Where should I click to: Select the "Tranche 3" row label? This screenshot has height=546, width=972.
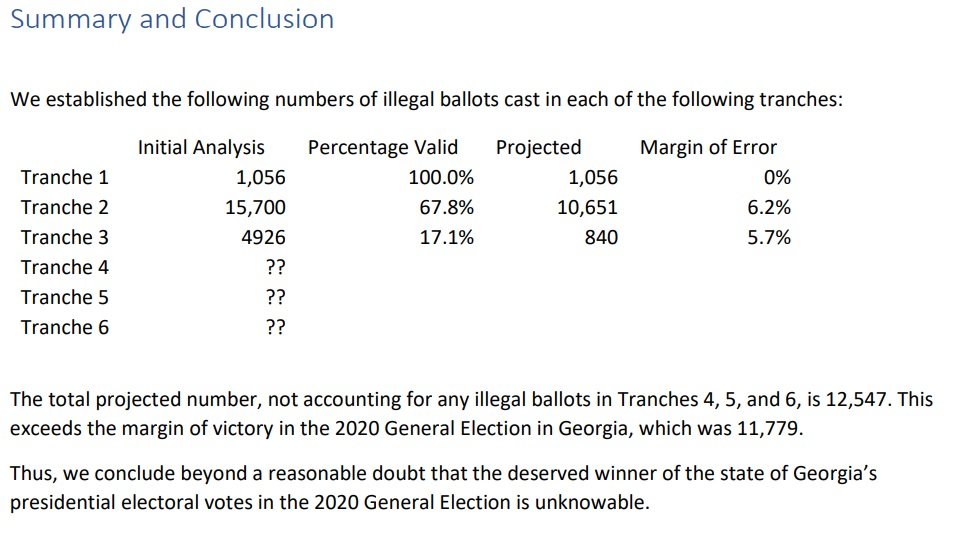tap(64, 238)
